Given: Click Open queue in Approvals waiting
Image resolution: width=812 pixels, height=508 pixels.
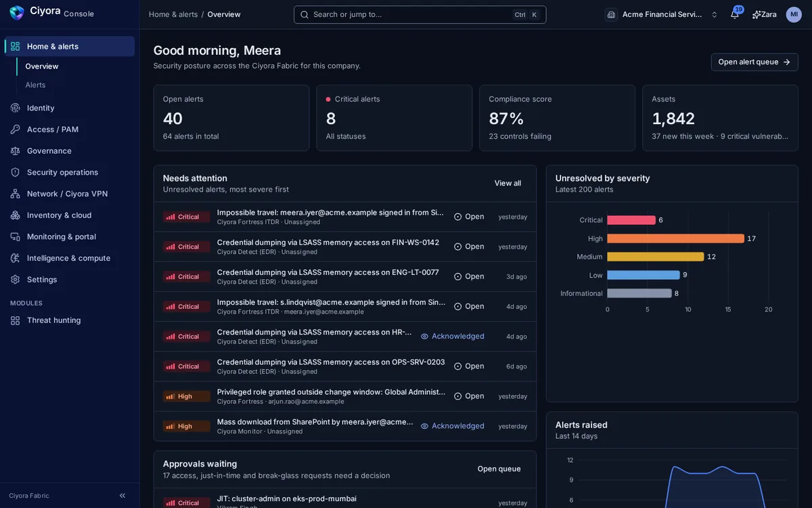Looking at the screenshot, I should pos(499,469).
